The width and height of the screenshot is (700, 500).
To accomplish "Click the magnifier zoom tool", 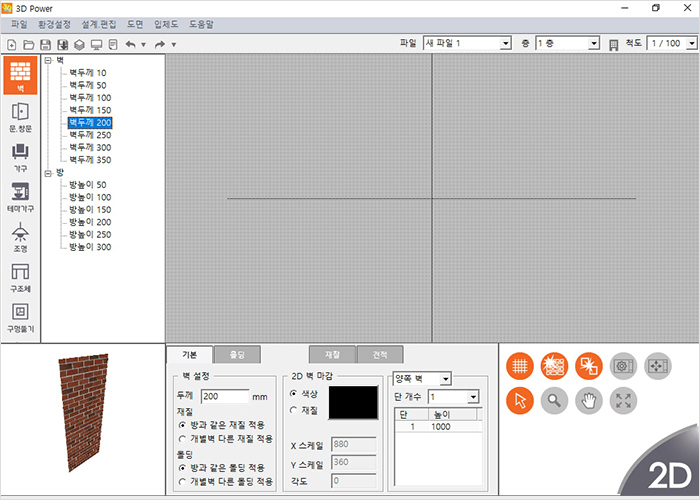I will (x=552, y=401).
